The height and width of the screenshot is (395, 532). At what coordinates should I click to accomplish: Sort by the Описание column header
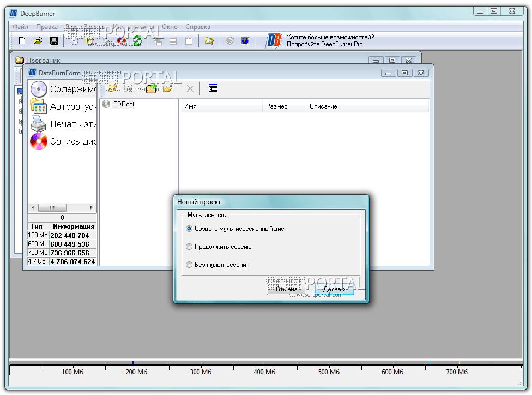367,106
